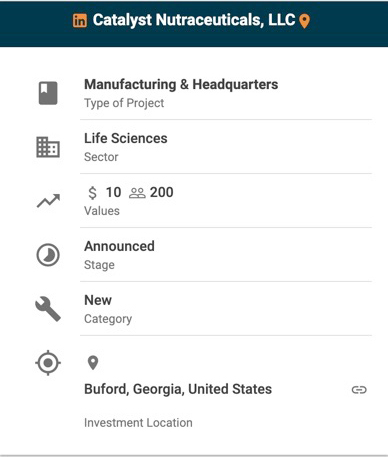Open the chain link icon beside location
This screenshot has height=457, width=388.
(x=359, y=390)
